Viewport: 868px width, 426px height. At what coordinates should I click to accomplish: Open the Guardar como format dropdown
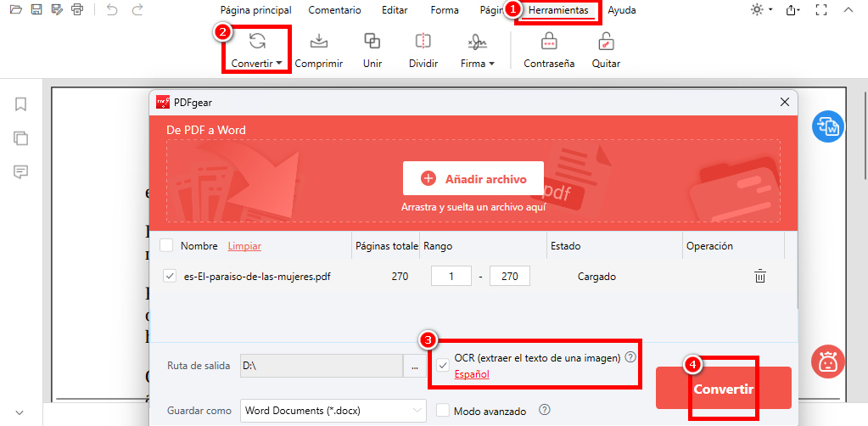[x=333, y=411]
